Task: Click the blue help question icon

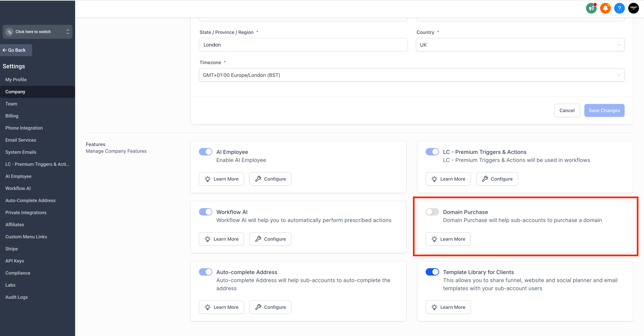Action: click(x=619, y=8)
